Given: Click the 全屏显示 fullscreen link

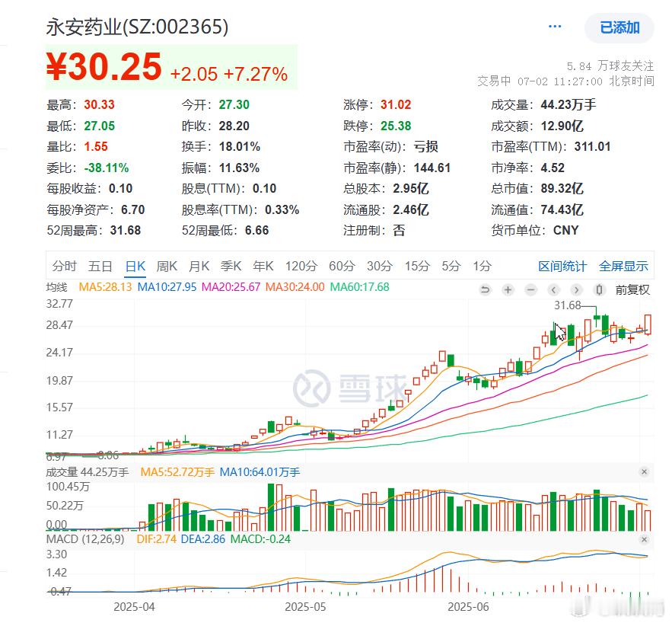Looking at the screenshot, I should (x=623, y=267).
